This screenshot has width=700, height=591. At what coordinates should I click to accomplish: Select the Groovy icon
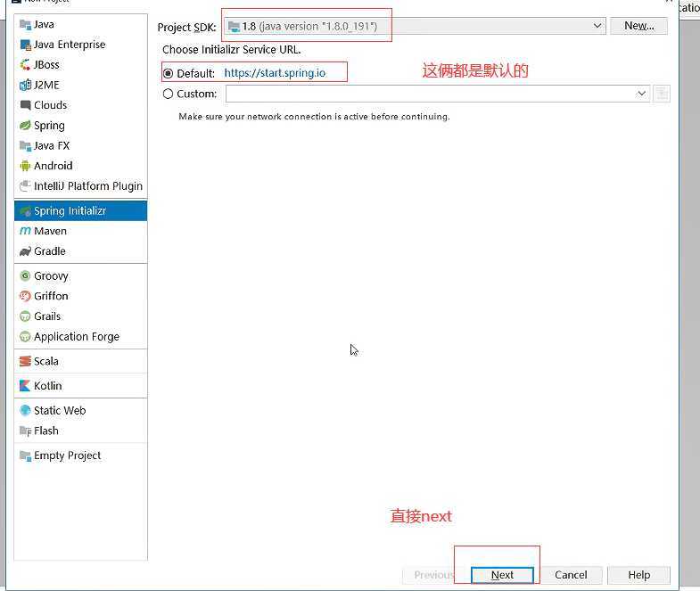point(25,275)
